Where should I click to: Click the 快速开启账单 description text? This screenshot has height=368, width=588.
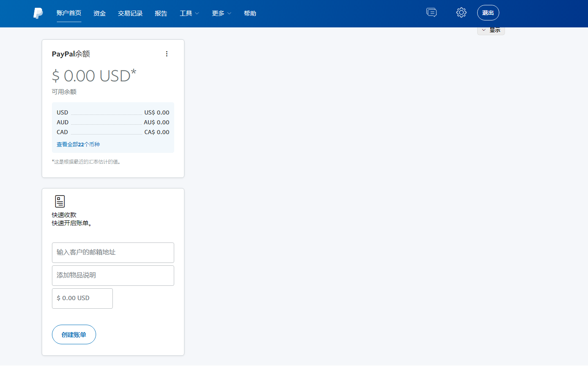pyautogui.click(x=72, y=223)
